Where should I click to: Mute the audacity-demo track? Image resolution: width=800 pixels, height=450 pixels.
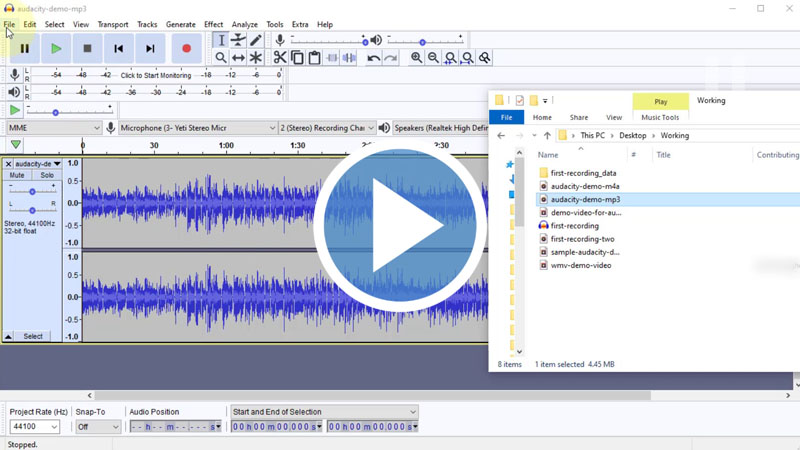pos(17,176)
